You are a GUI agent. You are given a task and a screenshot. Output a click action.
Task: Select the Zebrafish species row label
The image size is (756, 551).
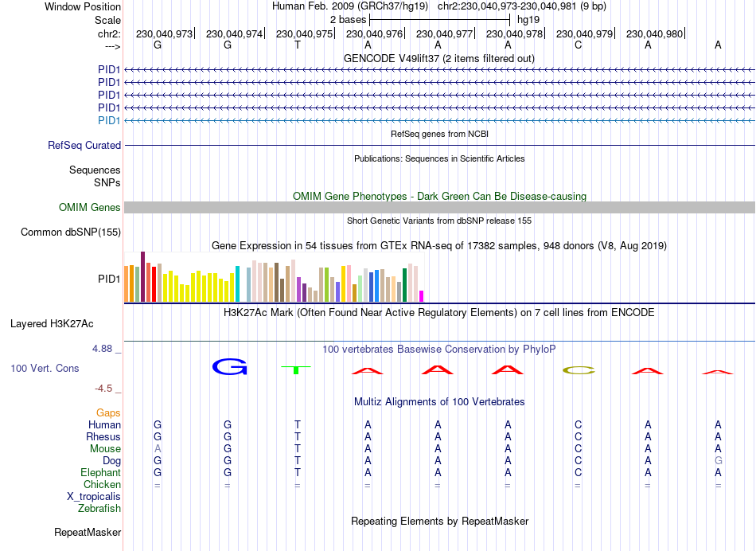coord(99,508)
